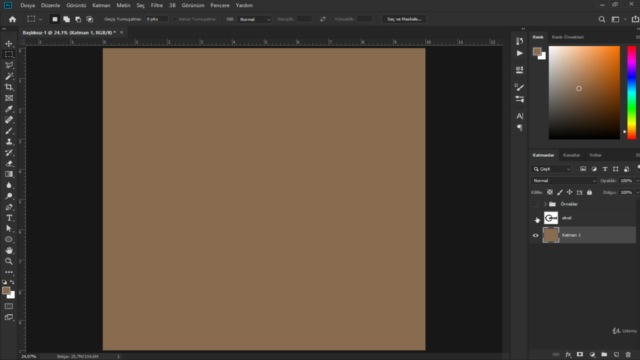This screenshot has height=360, width=640.
Task: Open the Actions panel play icon
Action: [519, 53]
